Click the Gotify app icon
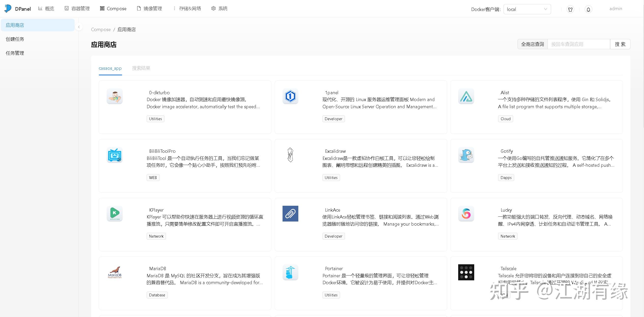Image resolution: width=644 pixels, height=317 pixels. coord(466,155)
